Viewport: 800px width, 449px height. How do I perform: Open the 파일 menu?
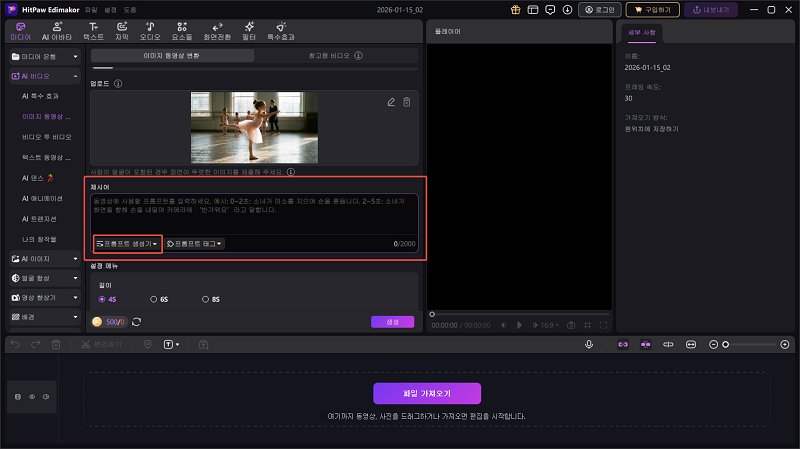pos(91,10)
